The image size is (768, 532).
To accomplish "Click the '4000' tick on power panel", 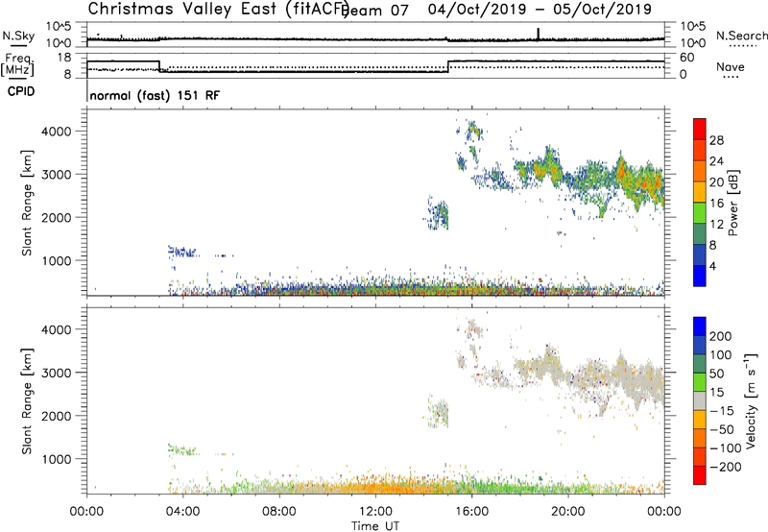I will pos(56,132).
